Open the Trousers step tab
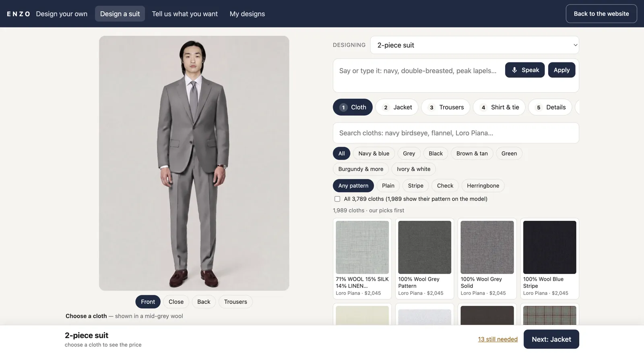The height and width of the screenshot is (353, 644). click(446, 107)
